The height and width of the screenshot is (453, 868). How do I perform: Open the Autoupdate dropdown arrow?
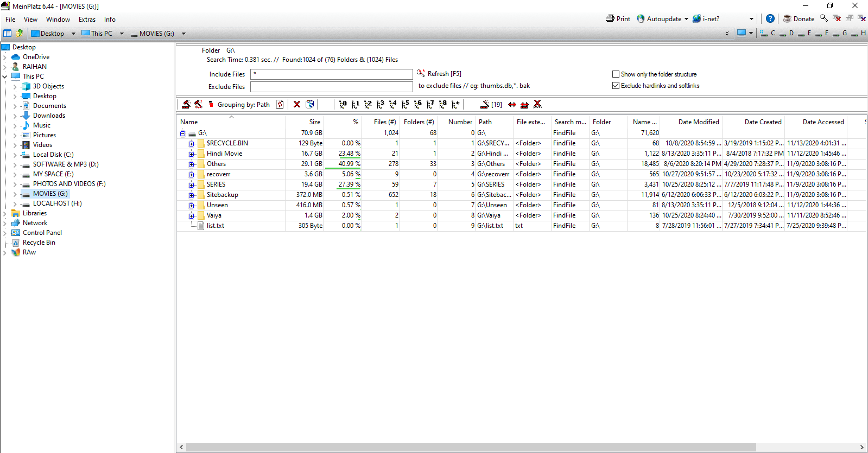click(686, 19)
